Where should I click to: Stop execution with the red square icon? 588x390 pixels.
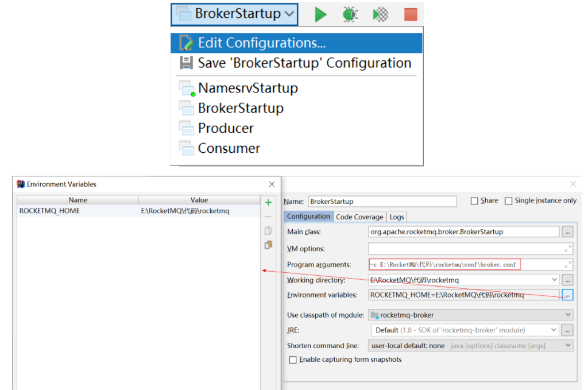(x=411, y=14)
